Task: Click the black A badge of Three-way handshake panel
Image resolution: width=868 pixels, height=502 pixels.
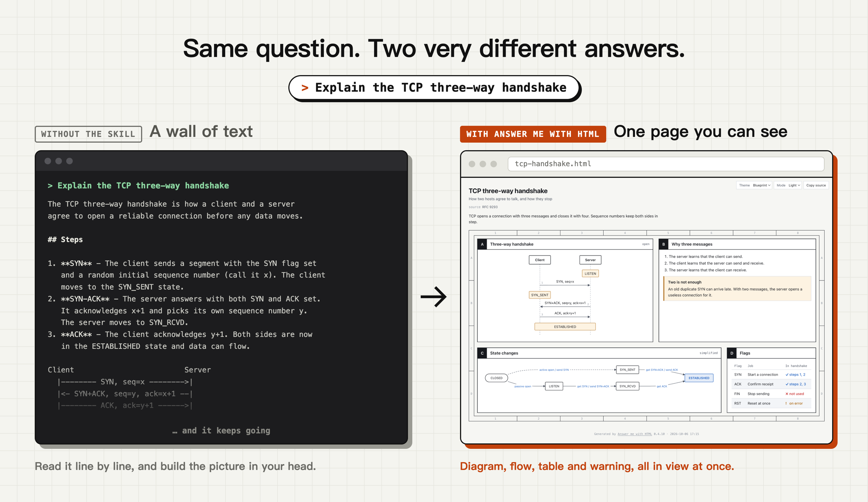Action: tap(482, 244)
